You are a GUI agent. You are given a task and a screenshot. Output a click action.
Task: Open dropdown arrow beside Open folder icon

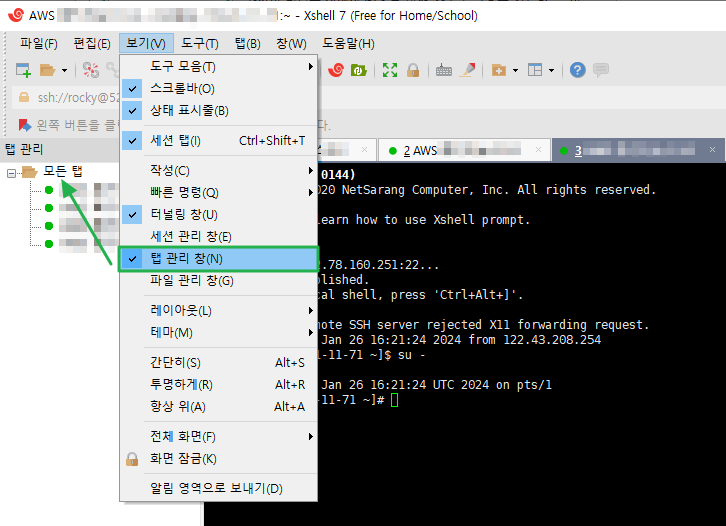(64, 71)
